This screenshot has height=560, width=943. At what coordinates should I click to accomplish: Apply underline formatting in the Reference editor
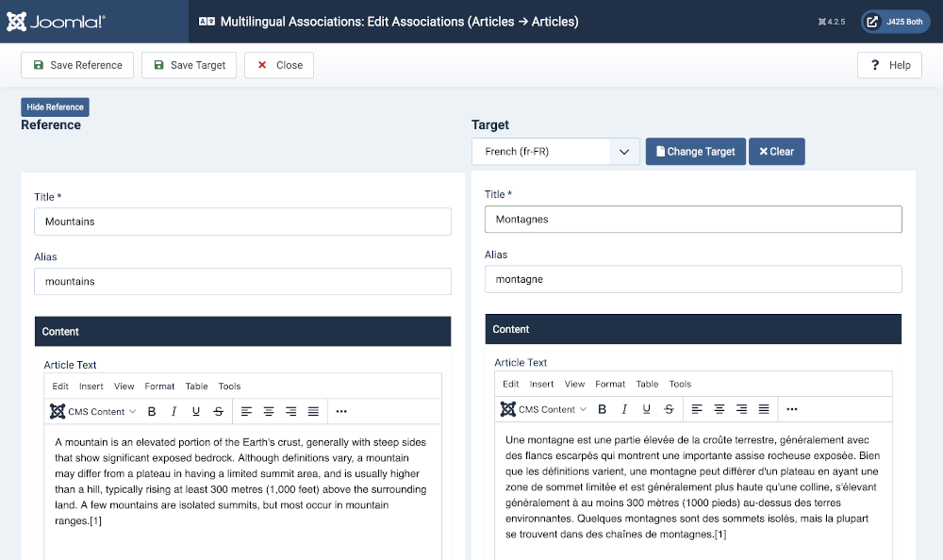(196, 411)
